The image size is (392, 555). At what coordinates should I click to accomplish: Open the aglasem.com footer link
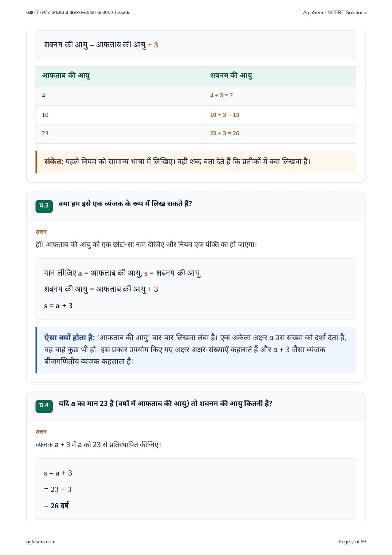(x=41, y=542)
